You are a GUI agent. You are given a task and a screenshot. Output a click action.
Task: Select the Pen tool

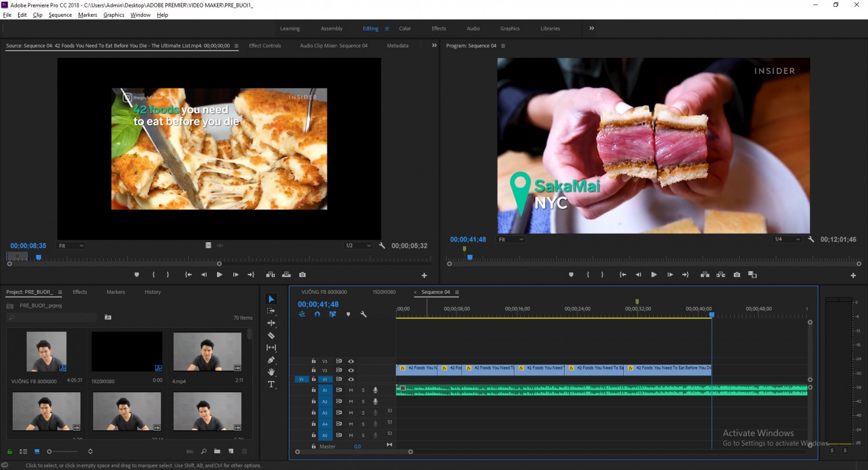pyautogui.click(x=271, y=360)
